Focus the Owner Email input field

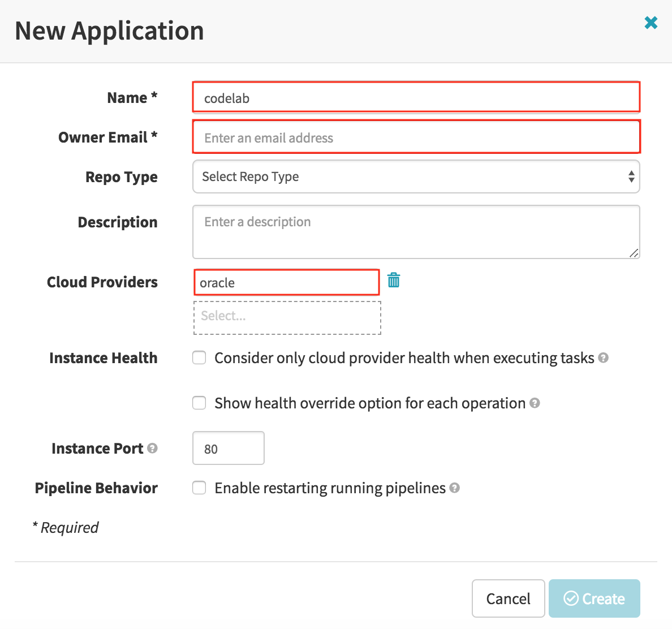coord(416,137)
